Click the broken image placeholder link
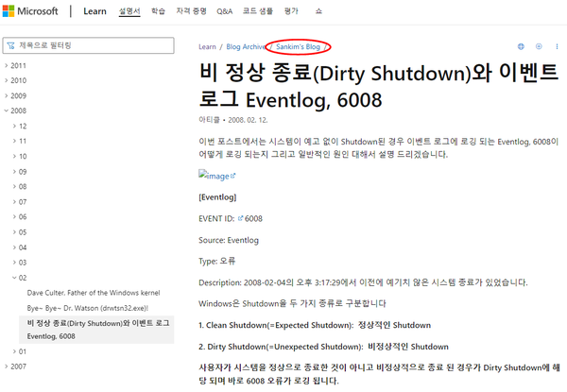This screenshot has height=392, width=567. [216, 175]
